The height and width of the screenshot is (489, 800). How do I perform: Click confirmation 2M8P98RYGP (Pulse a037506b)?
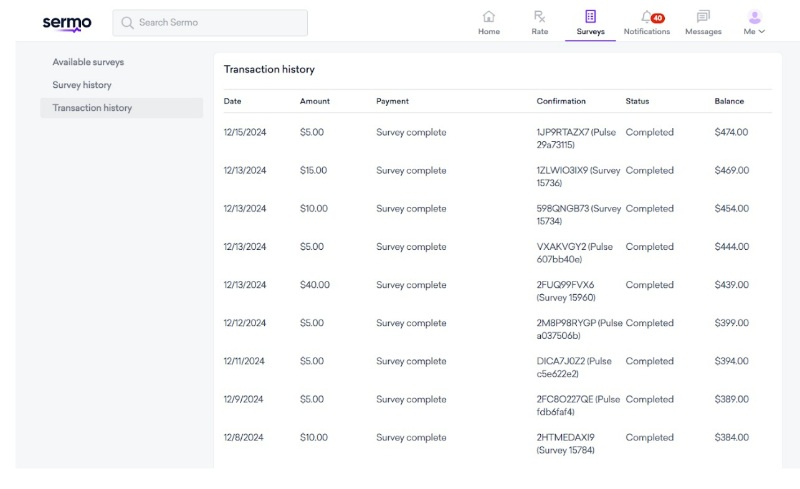coord(580,329)
